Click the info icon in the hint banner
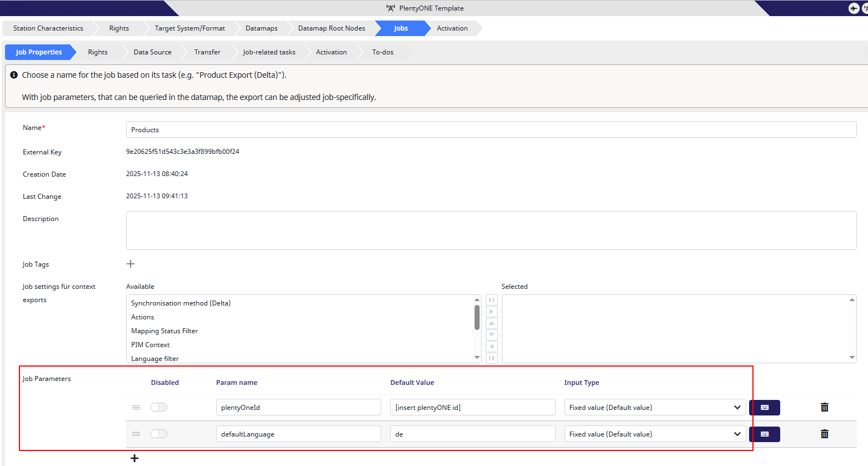The image size is (868, 466). tap(13, 74)
